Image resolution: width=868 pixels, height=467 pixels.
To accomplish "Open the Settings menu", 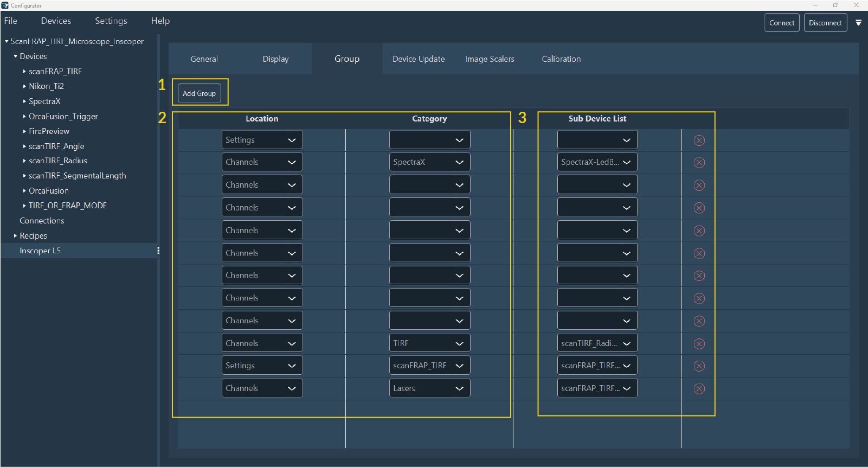I will (111, 21).
